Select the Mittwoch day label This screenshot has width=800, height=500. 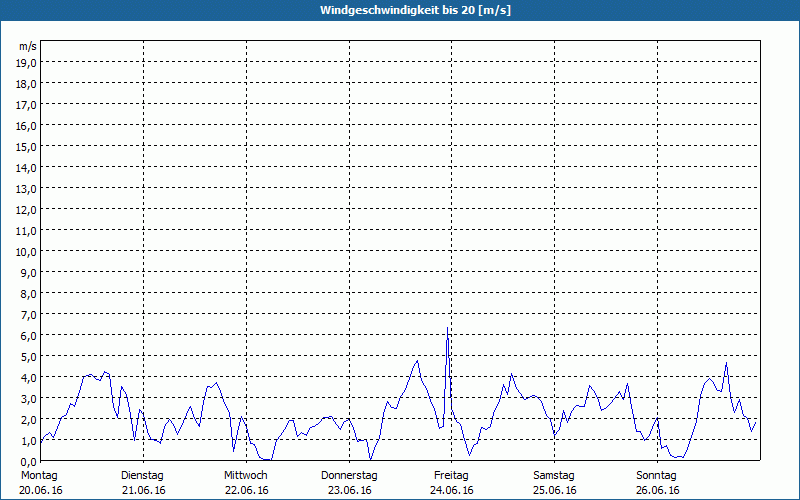coord(245,475)
